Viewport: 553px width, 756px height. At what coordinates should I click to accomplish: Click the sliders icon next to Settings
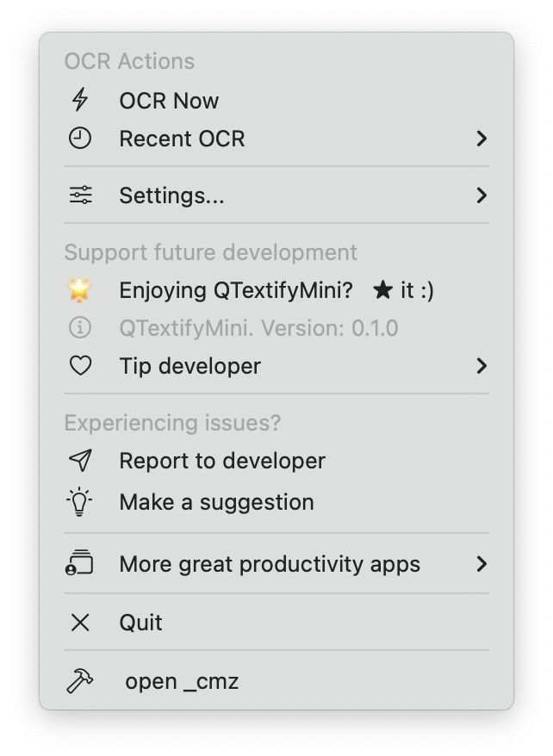tap(80, 195)
